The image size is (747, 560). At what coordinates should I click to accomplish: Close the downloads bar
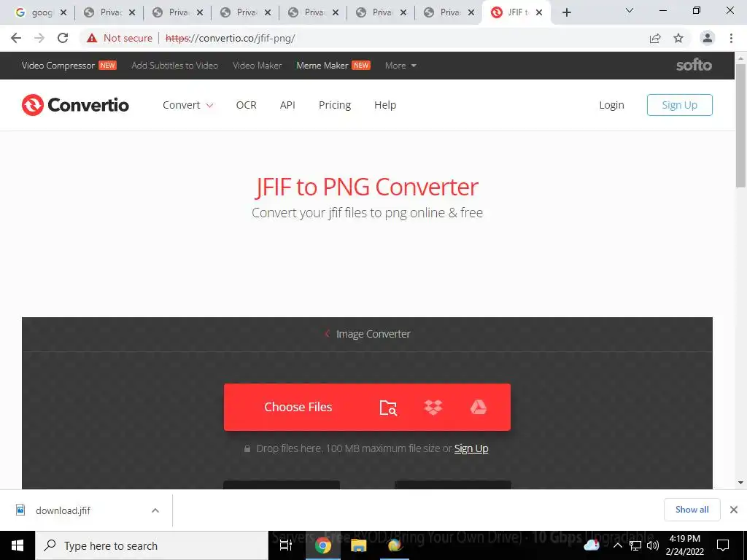[734, 510]
